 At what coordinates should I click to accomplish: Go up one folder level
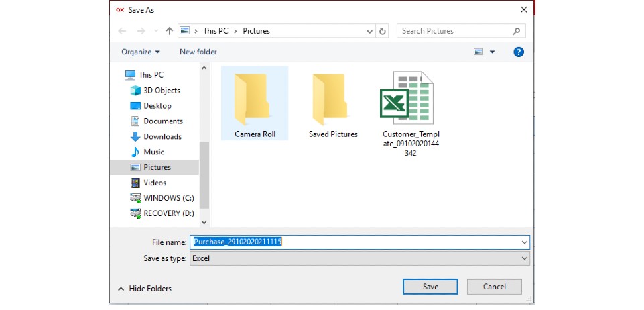170,31
